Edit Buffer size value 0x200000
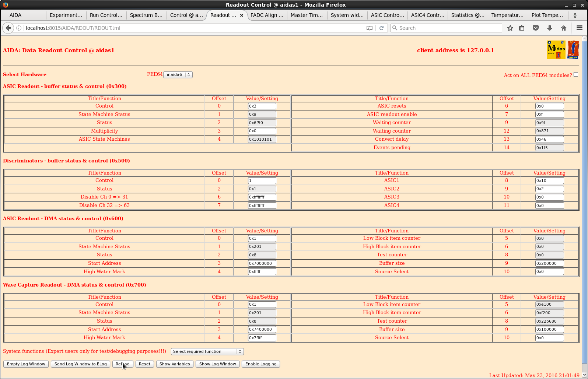Image resolution: width=588 pixels, height=379 pixels. pos(549,263)
